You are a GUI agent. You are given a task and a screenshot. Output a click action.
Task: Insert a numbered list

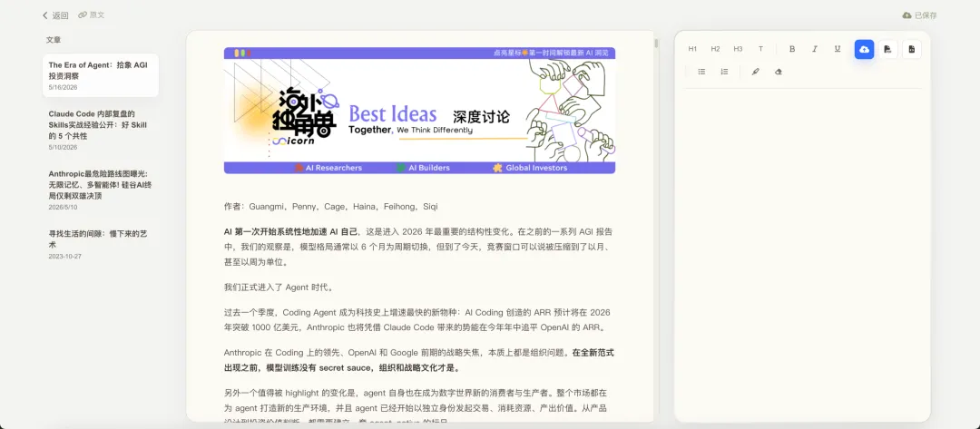click(724, 72)
